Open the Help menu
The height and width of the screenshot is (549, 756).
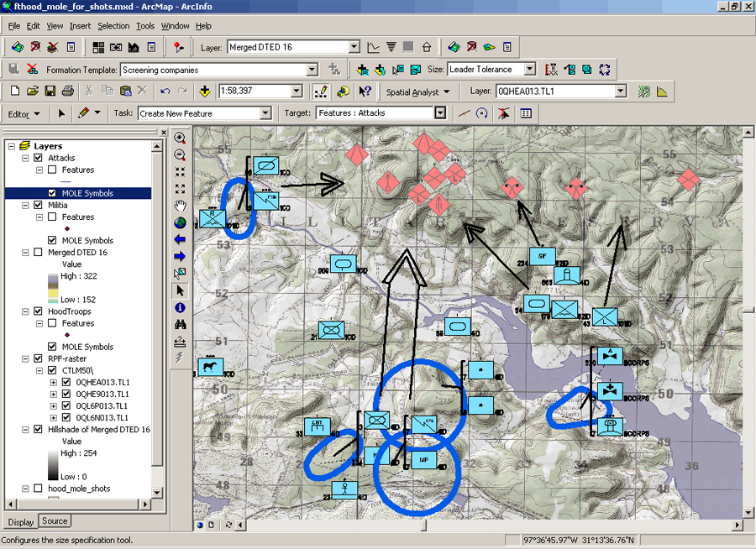click(x=203, y=26)
